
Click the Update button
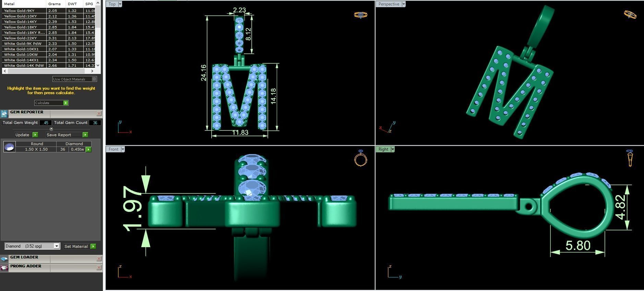coord(26,135)
